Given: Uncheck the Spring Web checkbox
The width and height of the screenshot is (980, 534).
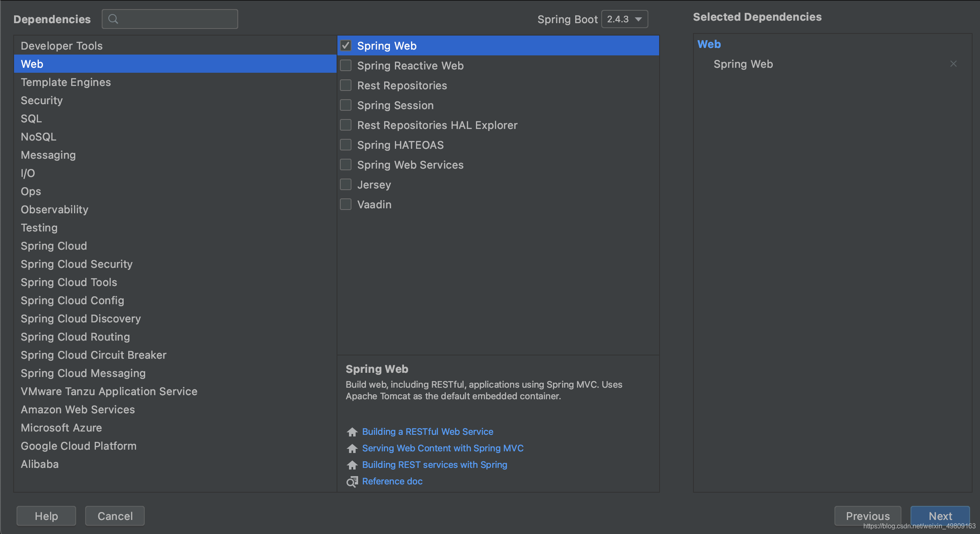Looking at the screenshot, I should [x=346, y=45].
